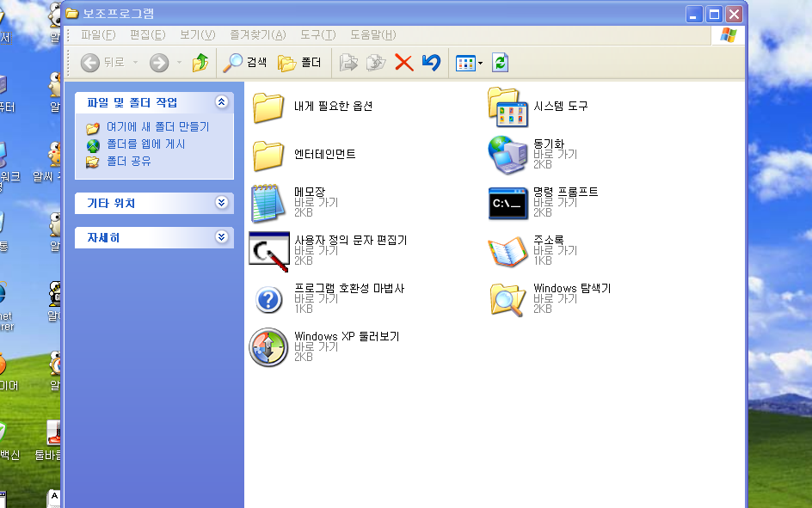
Task: Click 폴더를 웹에 게시 link
Action: [x=145, y=144]
